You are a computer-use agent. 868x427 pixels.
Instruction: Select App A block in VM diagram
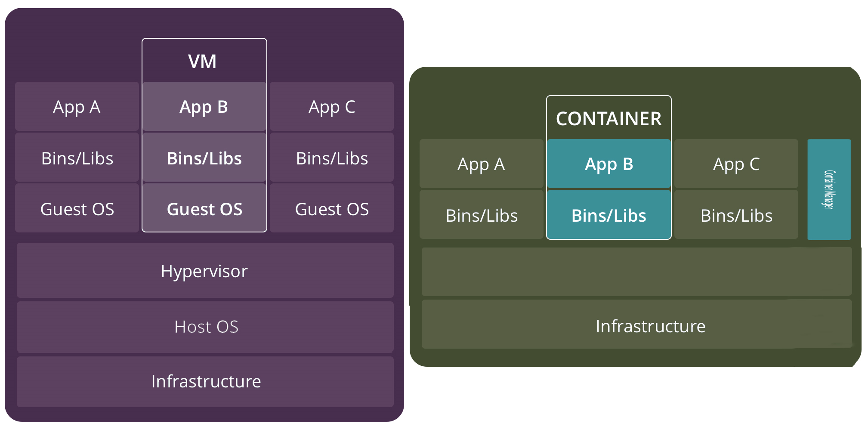click(x=77, y=107)
